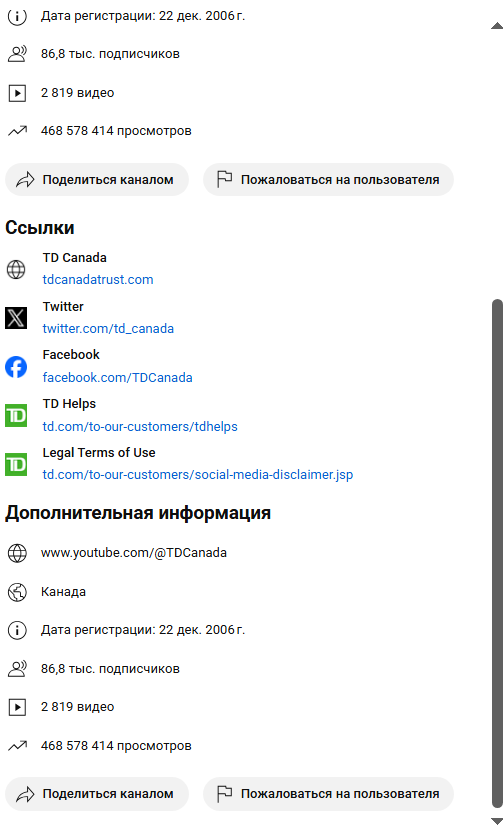
Task: Click the lower 86,8 тыс. подписчиков text
Action: (110, 669)
